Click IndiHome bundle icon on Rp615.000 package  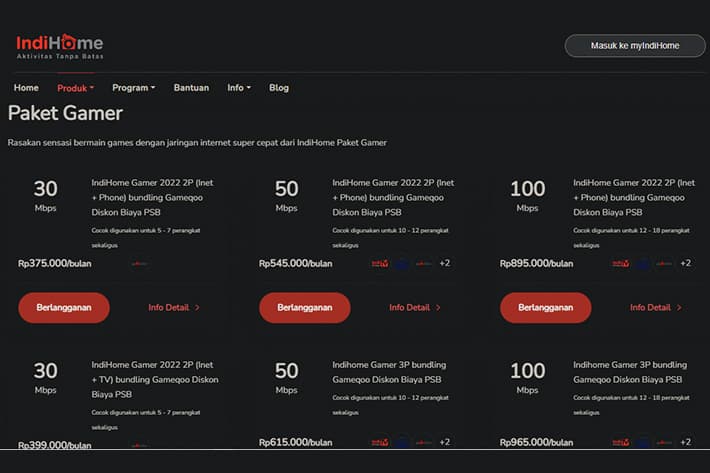click(380, 442)
